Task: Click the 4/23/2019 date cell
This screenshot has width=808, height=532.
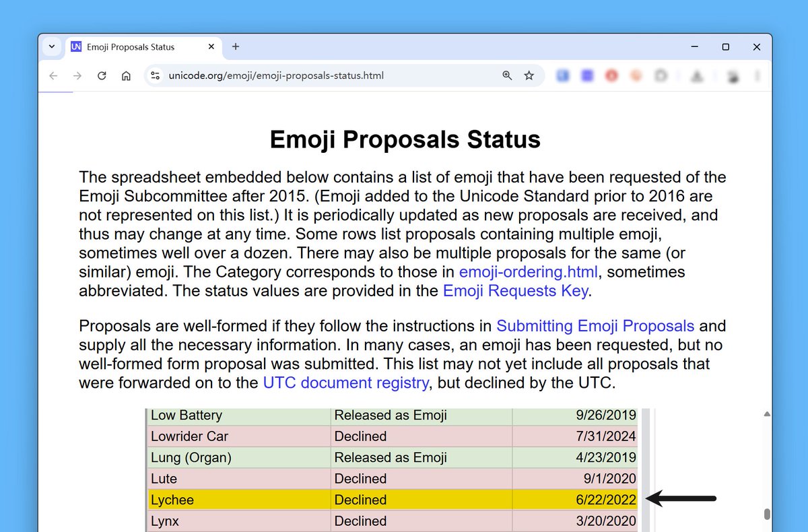Action: [575, 457]
